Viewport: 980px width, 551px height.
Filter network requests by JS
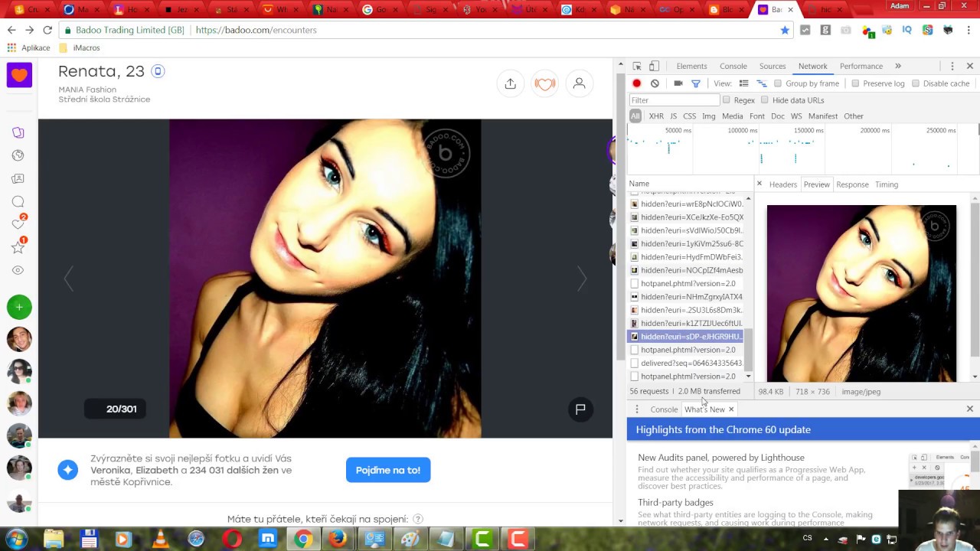click(x=674, y=116)
